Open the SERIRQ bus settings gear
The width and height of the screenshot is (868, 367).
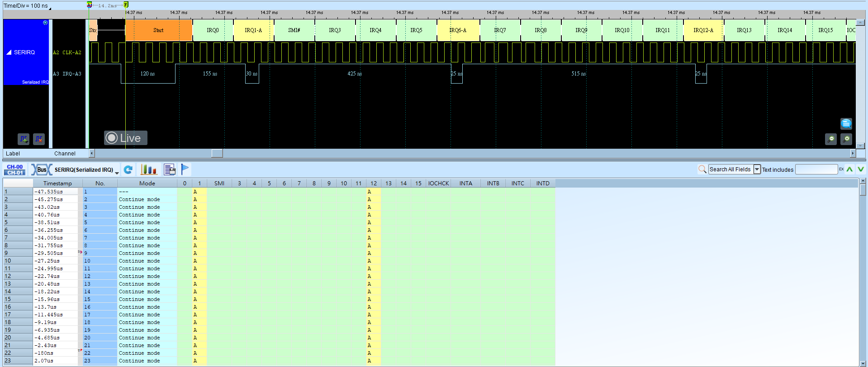pos(45,23)
